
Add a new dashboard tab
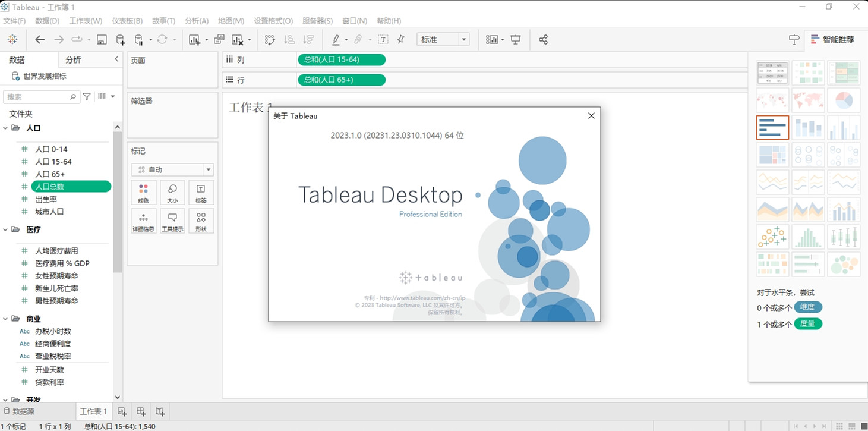[x=141, y=411]
